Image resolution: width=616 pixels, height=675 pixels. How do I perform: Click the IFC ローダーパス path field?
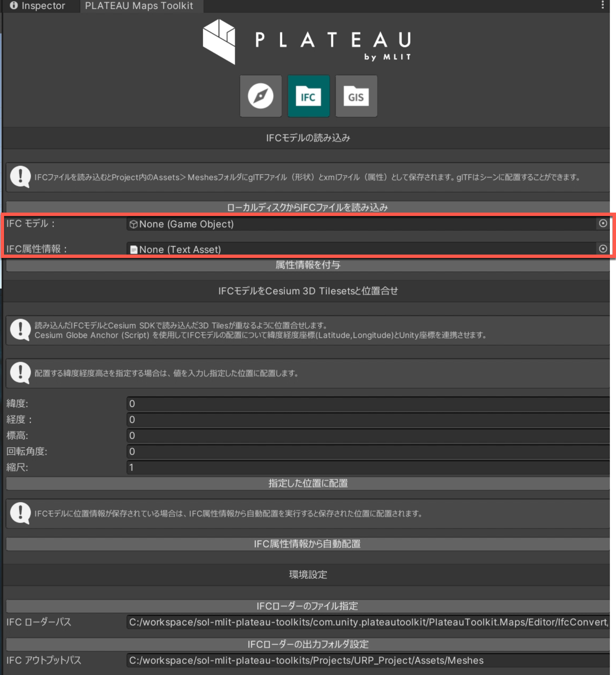tap(368, 622)
